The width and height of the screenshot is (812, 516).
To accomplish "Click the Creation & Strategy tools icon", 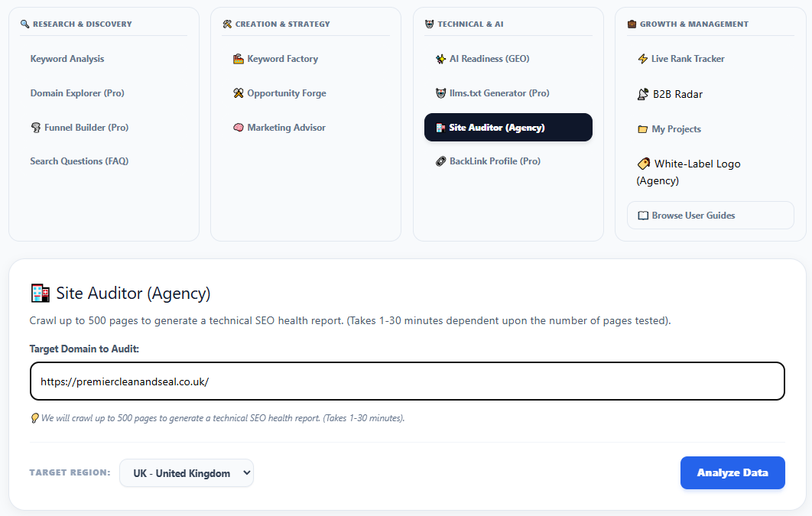I will pyautogui.click(x=227, y=24).
